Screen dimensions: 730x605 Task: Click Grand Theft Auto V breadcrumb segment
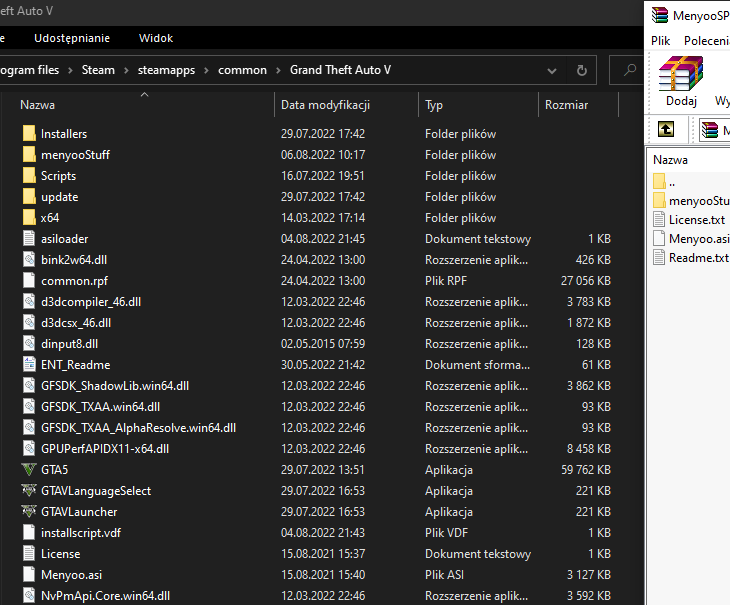point(340,70)
